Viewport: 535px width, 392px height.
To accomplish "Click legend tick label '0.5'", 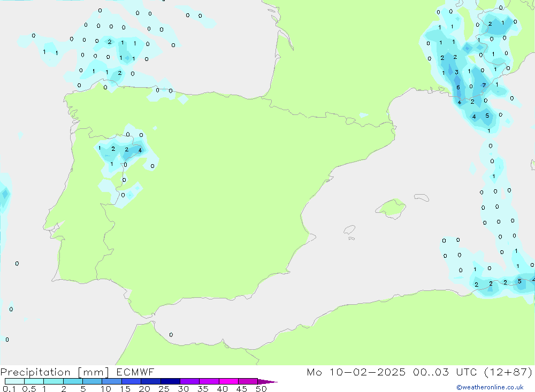I will pos(29,389).
